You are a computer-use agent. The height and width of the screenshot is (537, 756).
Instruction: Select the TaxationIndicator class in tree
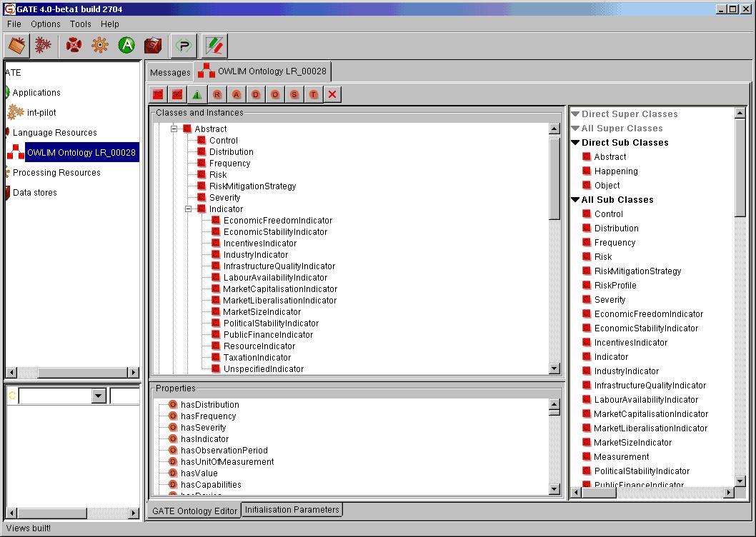tap(257, 358)
